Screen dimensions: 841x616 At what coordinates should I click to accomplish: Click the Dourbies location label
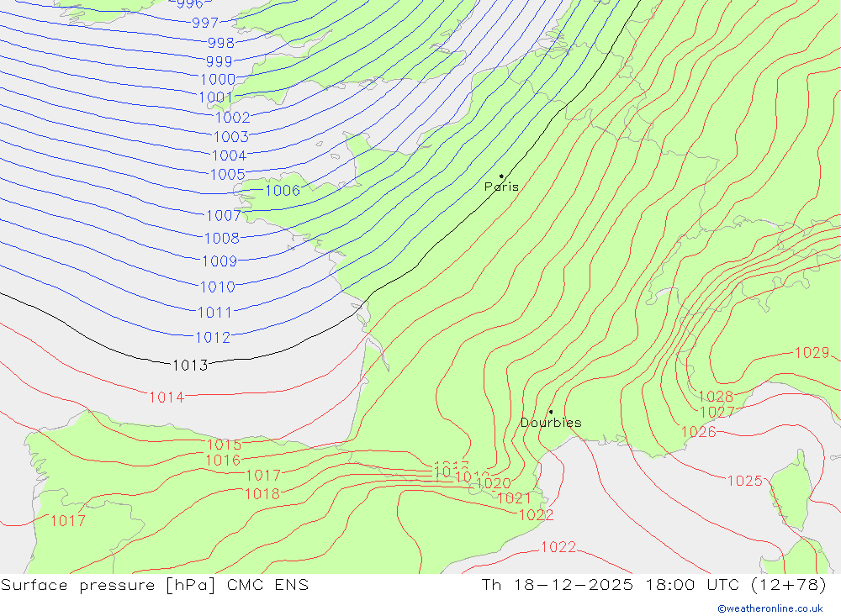click(x=551, y=423)
